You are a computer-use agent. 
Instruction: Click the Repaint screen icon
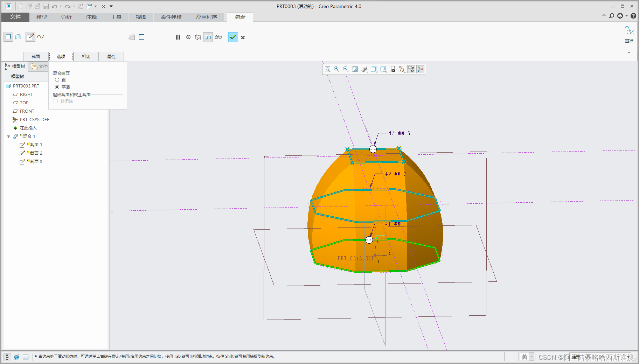355,69
